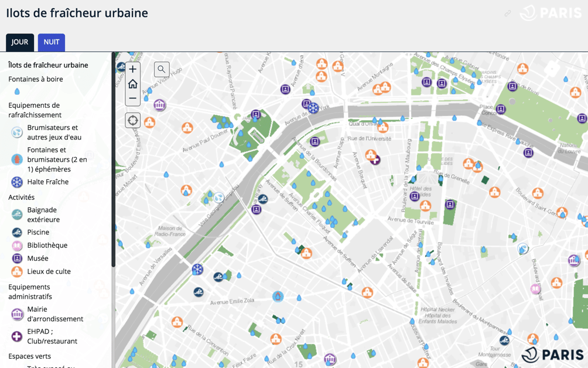Image resolution: width=588 pixels, height=368 pixels.
Task: Click the zoom in plus button
Action: (x=132, y=69)
